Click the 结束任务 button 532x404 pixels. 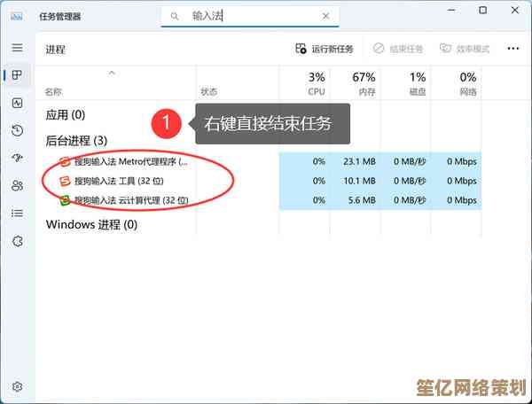tap(398, 49)
